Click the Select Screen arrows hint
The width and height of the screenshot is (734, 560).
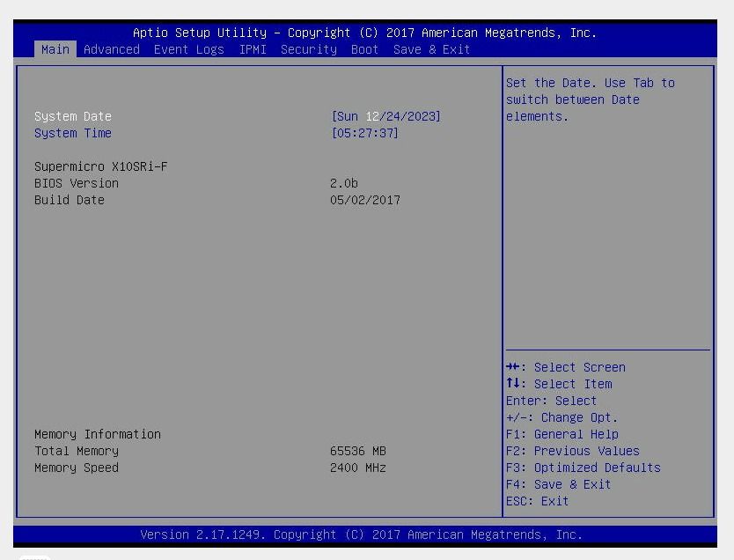click(x=566, y=367)
